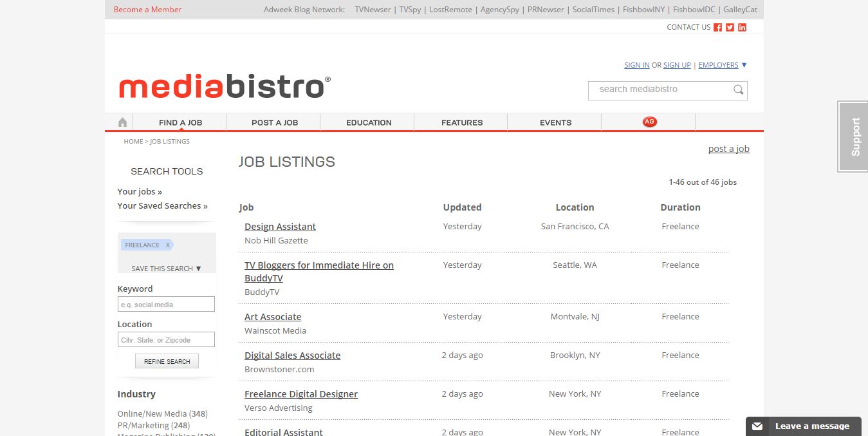
Task: Open the FishbowlNY blog link
Action: click(644, 10)
